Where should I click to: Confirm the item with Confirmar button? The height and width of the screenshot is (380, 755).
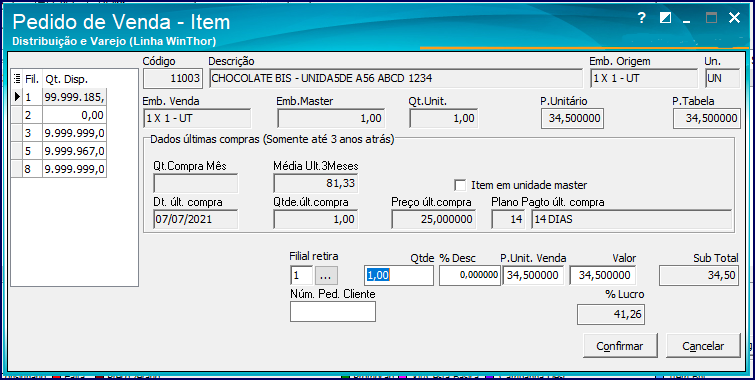pyautogui.click(x=620, y=346)
